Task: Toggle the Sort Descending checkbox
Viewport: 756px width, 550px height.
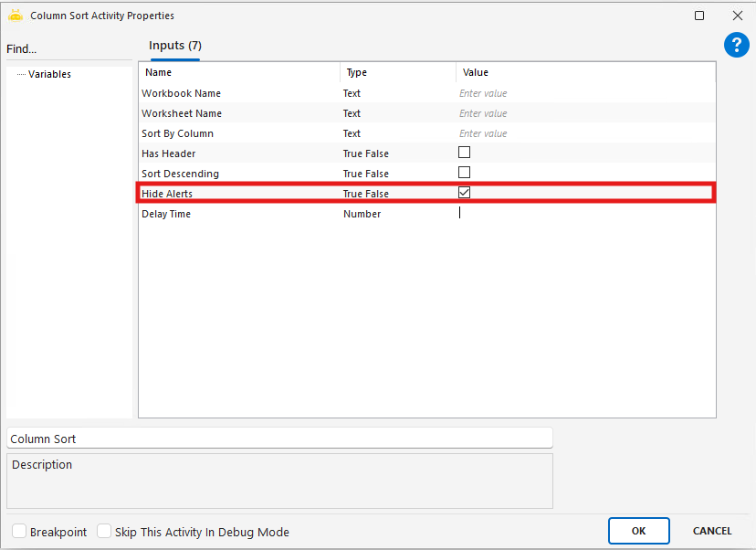Action: pos(464,173)
